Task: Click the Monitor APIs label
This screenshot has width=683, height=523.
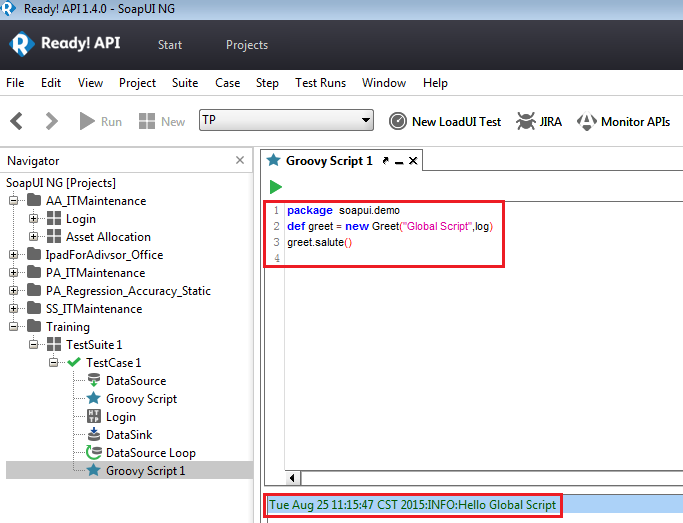Action: [x=636, y=121]
